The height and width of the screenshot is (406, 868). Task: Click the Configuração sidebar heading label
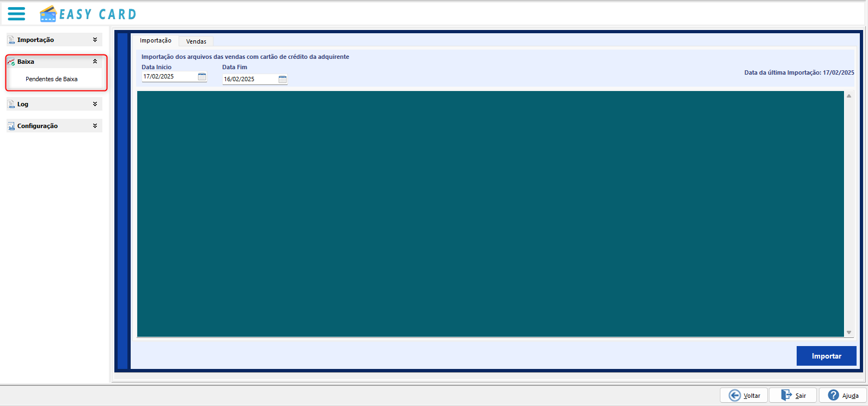pyautogui.click(x=38, y=126)
